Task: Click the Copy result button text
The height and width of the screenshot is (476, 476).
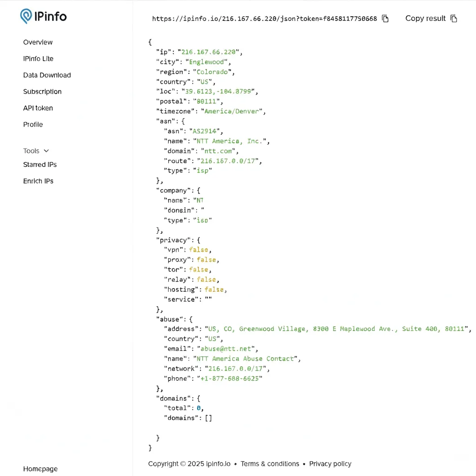Action: coord(425,19)
